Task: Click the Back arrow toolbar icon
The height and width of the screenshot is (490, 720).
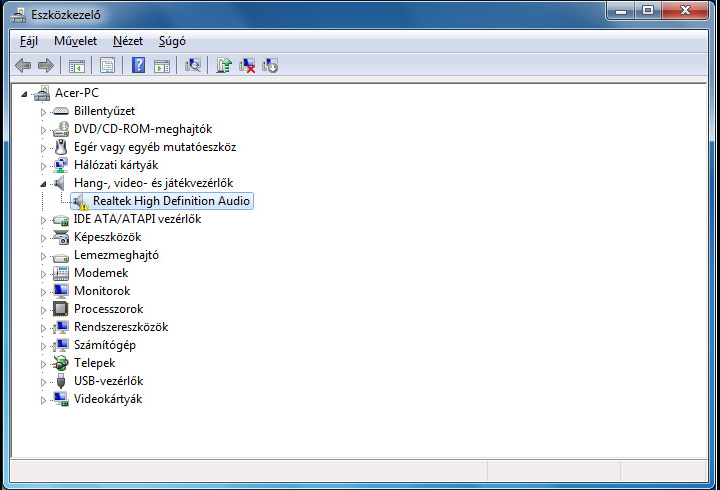Action: coord(23,66)
